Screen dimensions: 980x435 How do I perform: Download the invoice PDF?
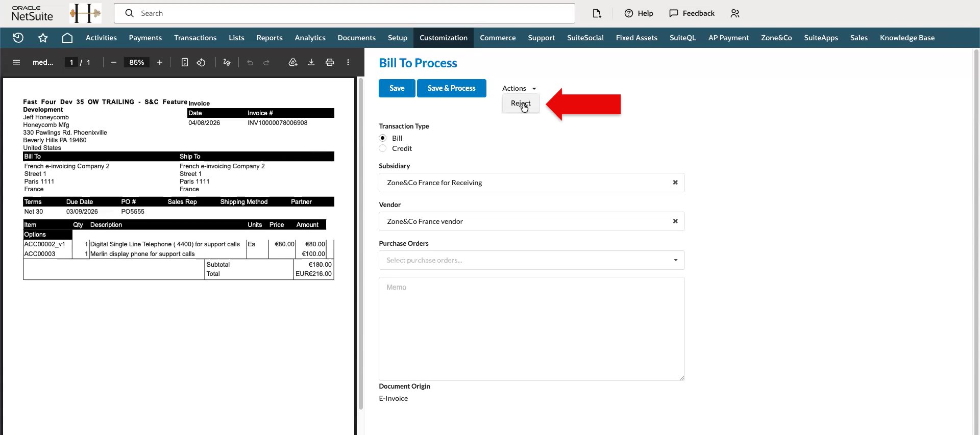311,62
